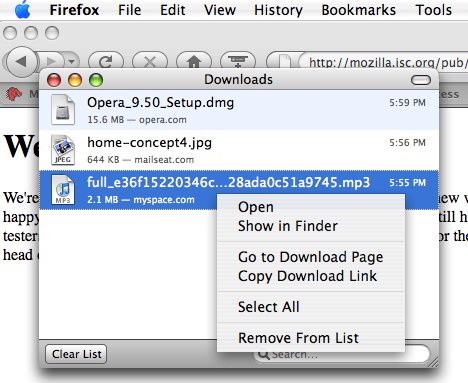468x383 pixels.
Task: Select Copy Download Link option
Action: click(307, 276)
